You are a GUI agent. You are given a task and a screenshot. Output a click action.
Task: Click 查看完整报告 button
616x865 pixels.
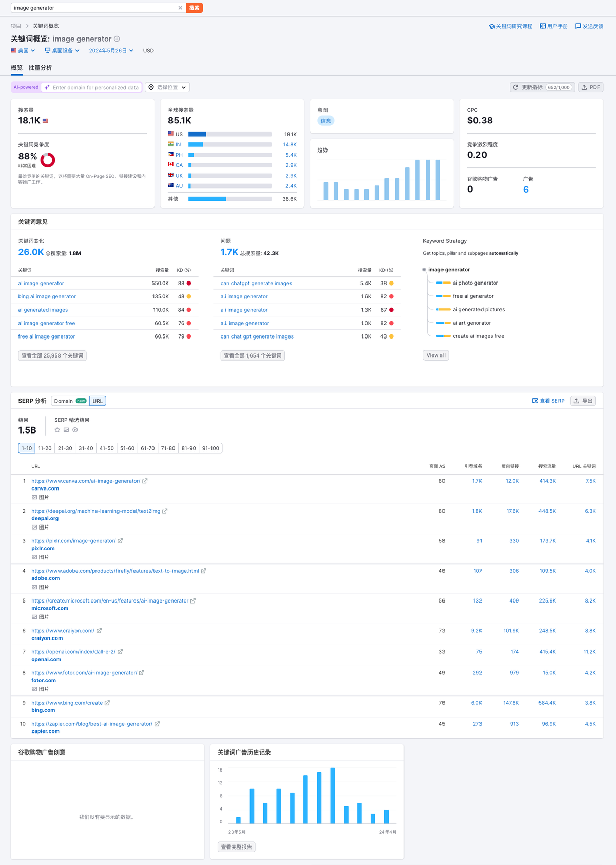[237, 847]
